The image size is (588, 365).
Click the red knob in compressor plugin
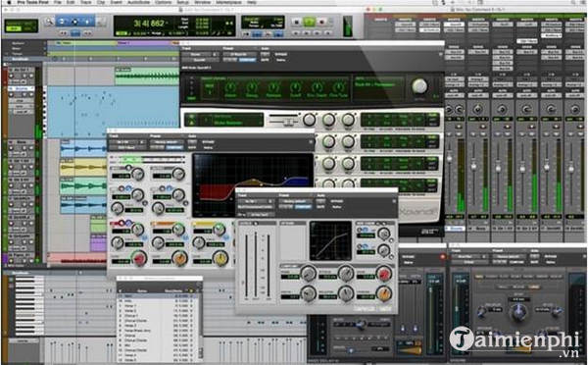pyautogui.click(x=383, y=274)
